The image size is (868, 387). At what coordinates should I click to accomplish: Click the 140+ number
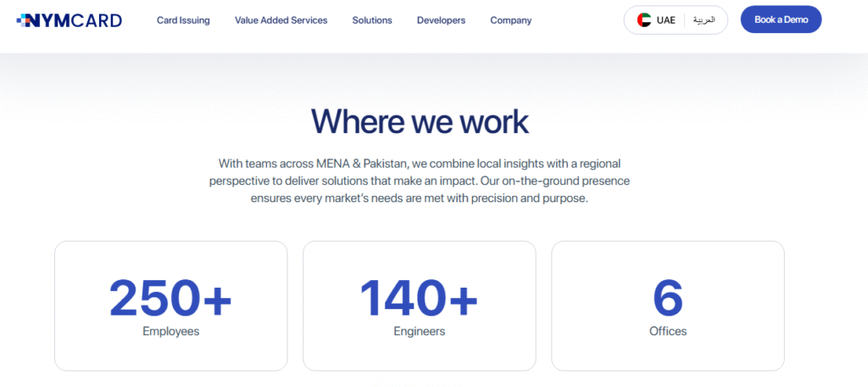point(419,296)
